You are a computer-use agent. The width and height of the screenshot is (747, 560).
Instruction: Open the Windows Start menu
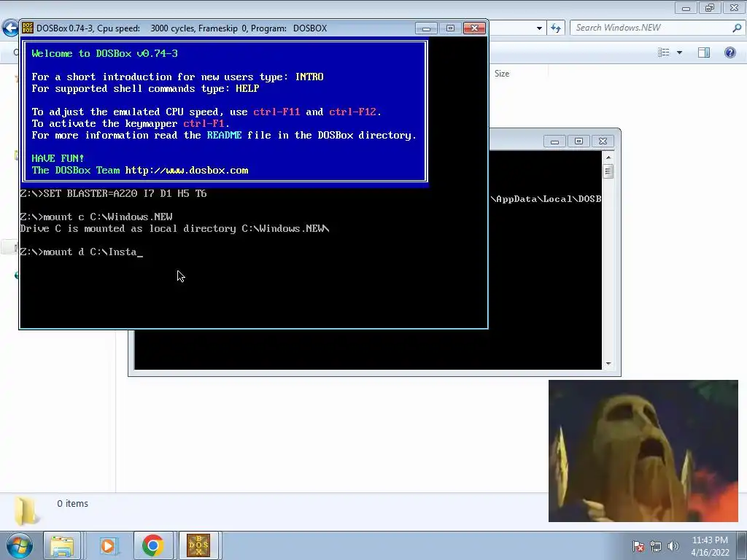click(x=19, y=545)
